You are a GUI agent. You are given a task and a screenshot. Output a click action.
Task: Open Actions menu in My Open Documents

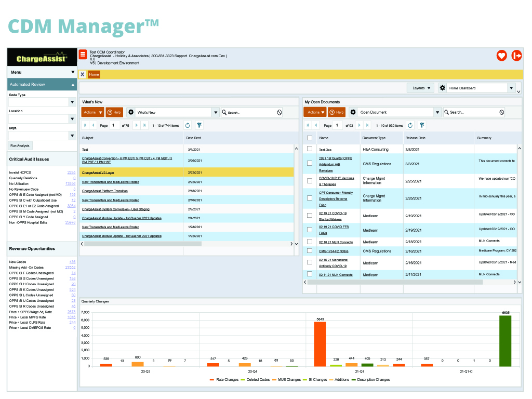[315, 112]
